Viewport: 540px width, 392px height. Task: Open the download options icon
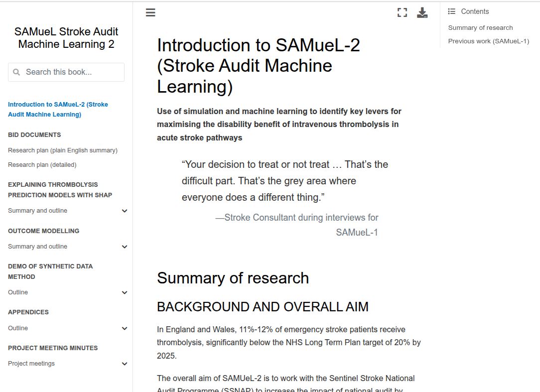422,13
